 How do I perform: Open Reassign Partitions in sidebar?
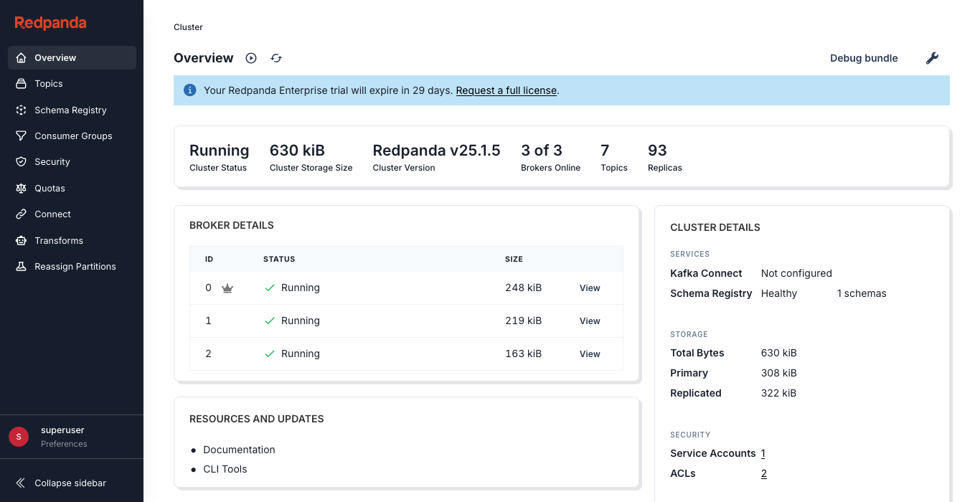[x=75, y=267]
